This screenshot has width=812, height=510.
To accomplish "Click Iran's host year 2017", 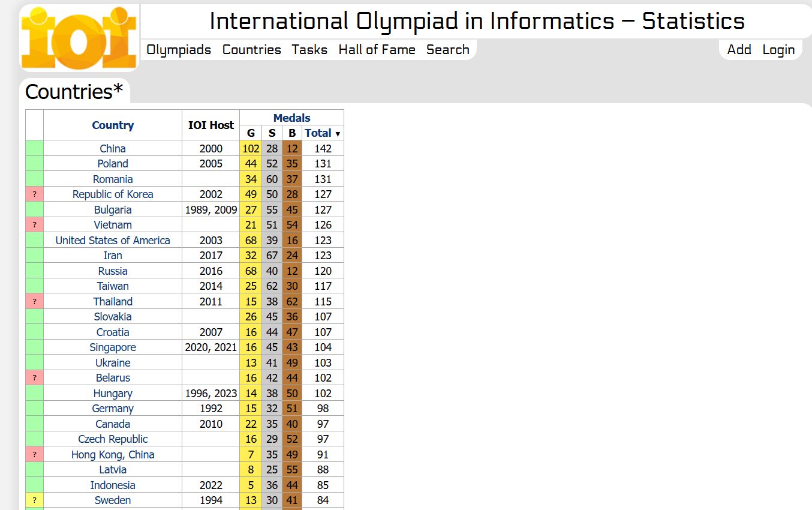I will coord(210,256).
